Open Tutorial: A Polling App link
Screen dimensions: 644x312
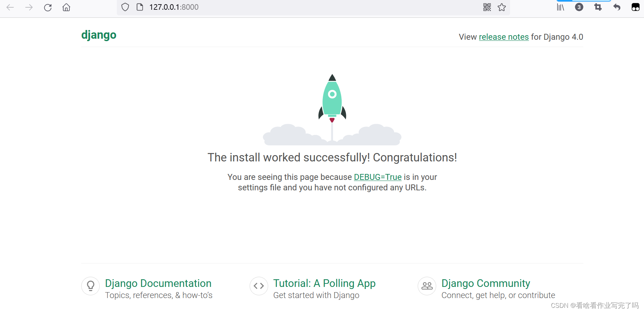pos(324,283)
